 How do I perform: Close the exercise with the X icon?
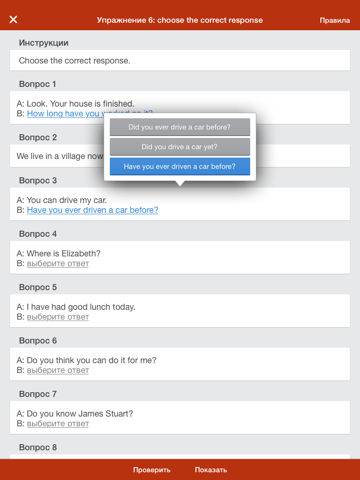pyautogui.click(x=13, y=20)
